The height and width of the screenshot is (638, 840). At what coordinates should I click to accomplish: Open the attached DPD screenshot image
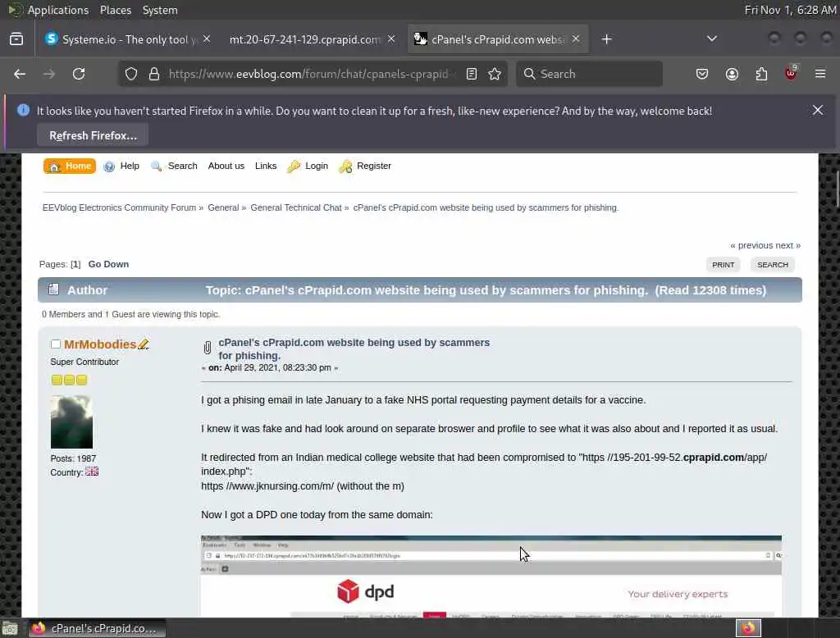(491, 576)
